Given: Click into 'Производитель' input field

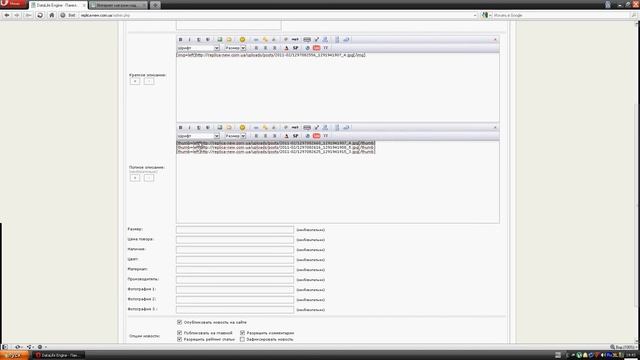Looking at the screenshot, I should pos(235,280).
